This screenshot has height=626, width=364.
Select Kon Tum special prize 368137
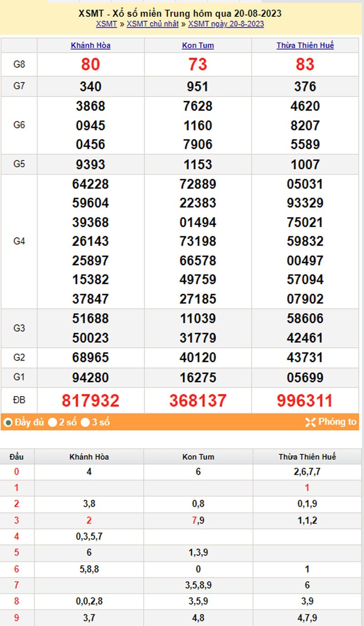click(x=197, y=401)
